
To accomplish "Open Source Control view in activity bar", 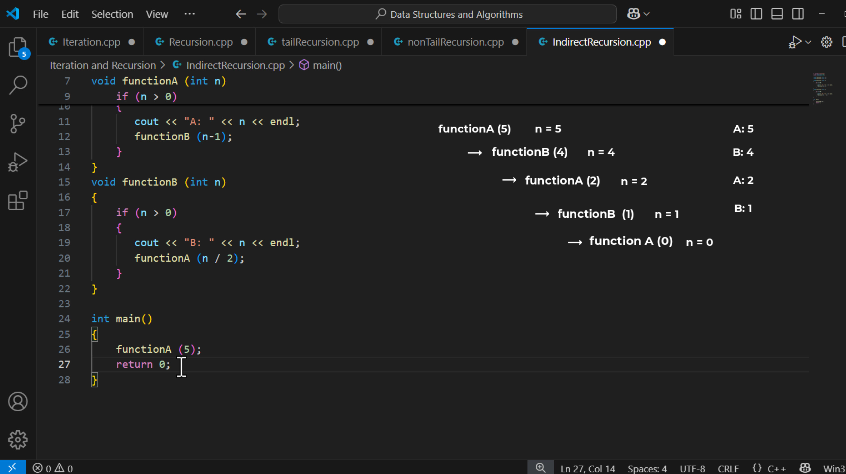I will pos(18,123).
